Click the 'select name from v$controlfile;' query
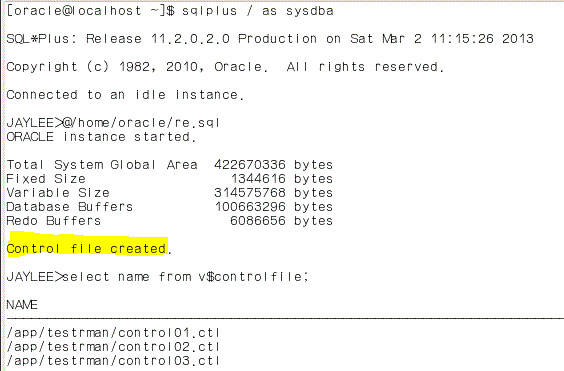The image size is (564, 371). pos(185,277)
